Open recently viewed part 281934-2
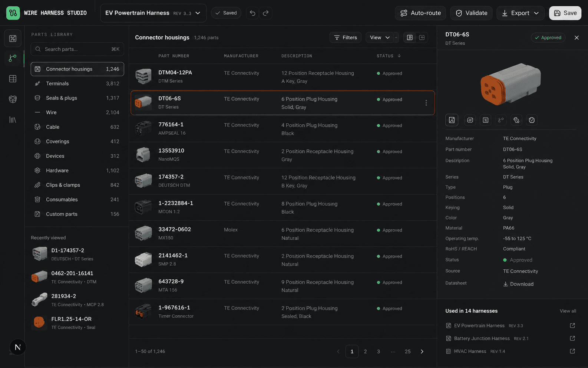Screen dimensions: 588x368 pyautogui.click(x=77, y=300)
